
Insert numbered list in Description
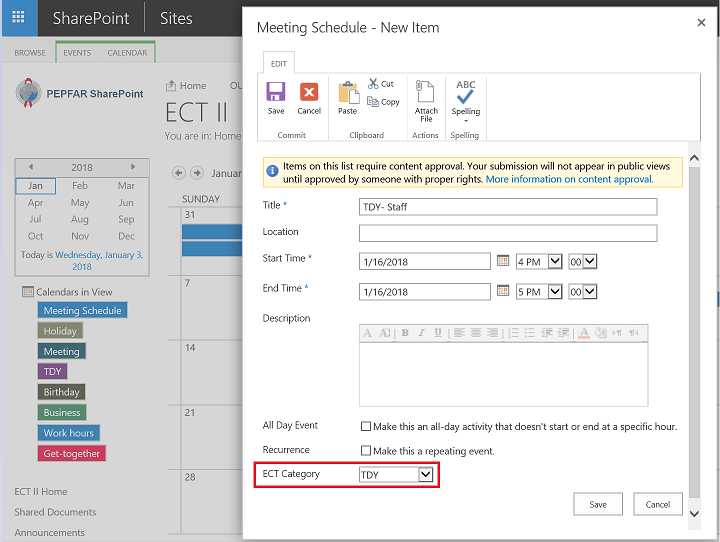[x=513, y=333]
